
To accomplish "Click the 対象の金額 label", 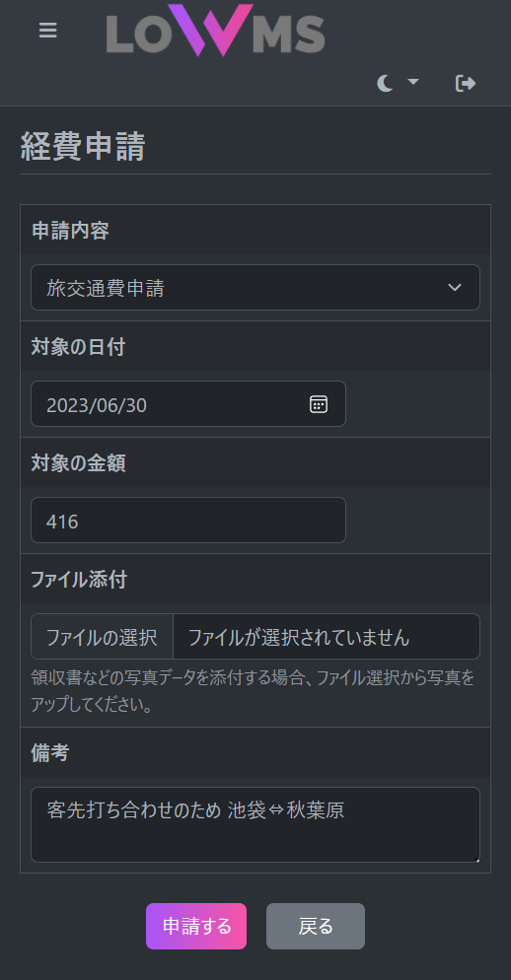I will pyautogui.click(x=78, y=463).
